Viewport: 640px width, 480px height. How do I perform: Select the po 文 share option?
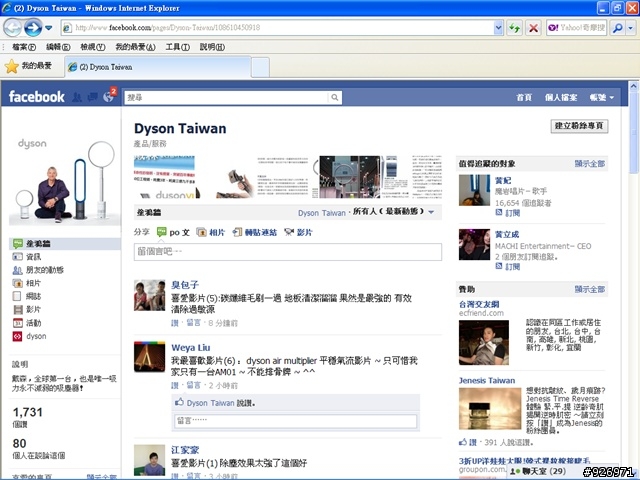[x=173, y=232]
